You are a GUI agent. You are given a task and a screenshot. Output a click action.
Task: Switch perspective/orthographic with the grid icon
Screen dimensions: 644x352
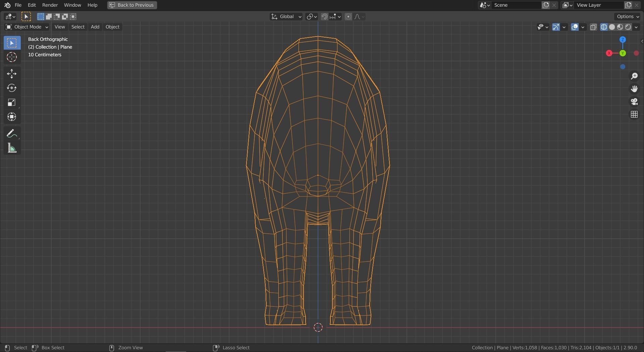pos(634,115)
